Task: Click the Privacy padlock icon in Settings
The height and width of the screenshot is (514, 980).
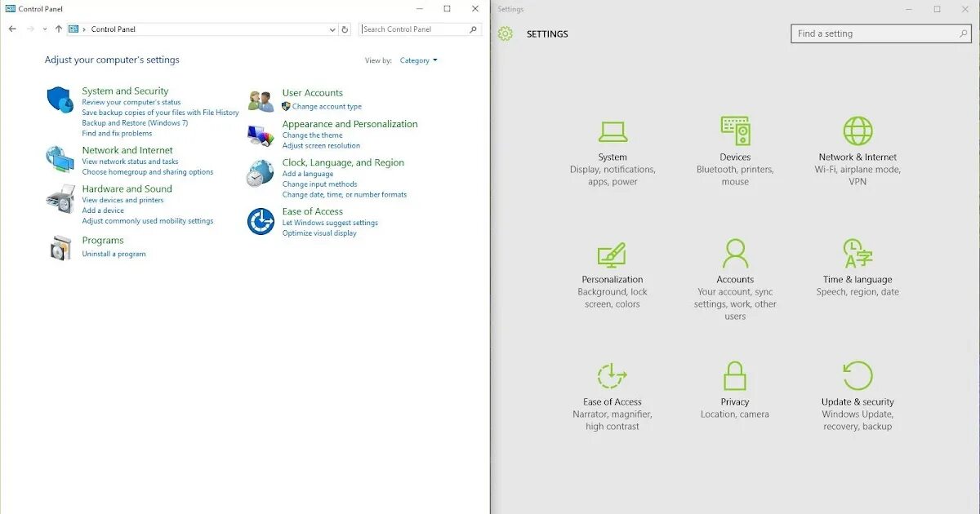Action: pyautogui.click(x=735, y=376)
